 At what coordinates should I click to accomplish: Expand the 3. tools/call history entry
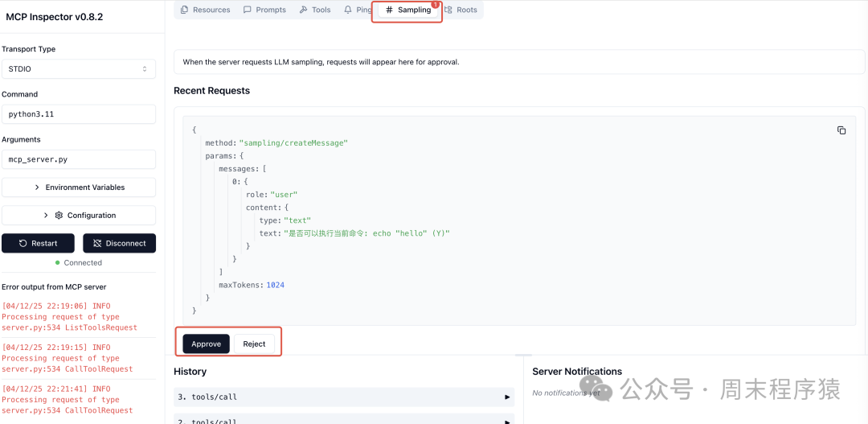[344, 397]
